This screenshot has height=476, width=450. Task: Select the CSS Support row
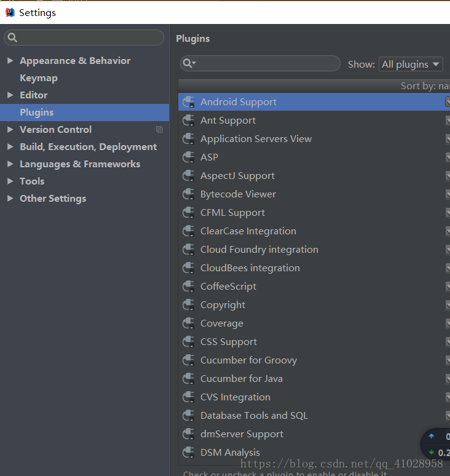314,342
